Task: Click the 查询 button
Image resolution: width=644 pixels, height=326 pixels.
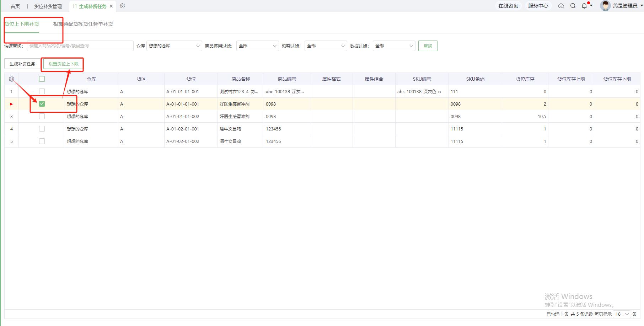Action: click(x=428, y=46)
